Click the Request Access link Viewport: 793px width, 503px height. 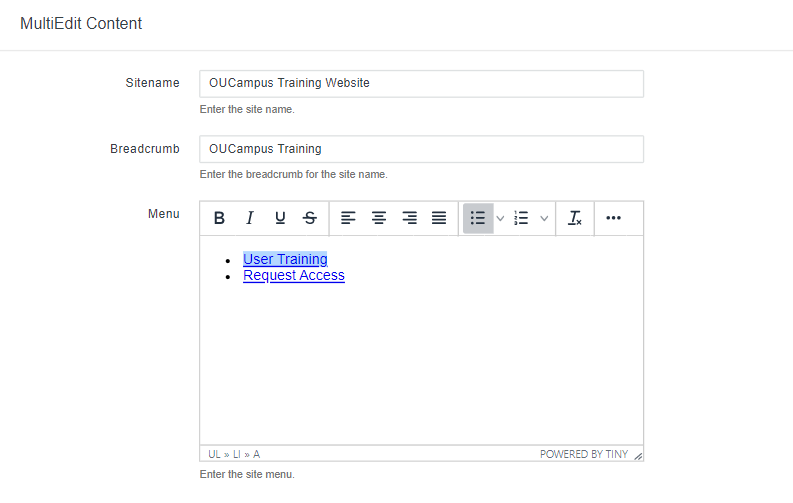tap(294, 275)
